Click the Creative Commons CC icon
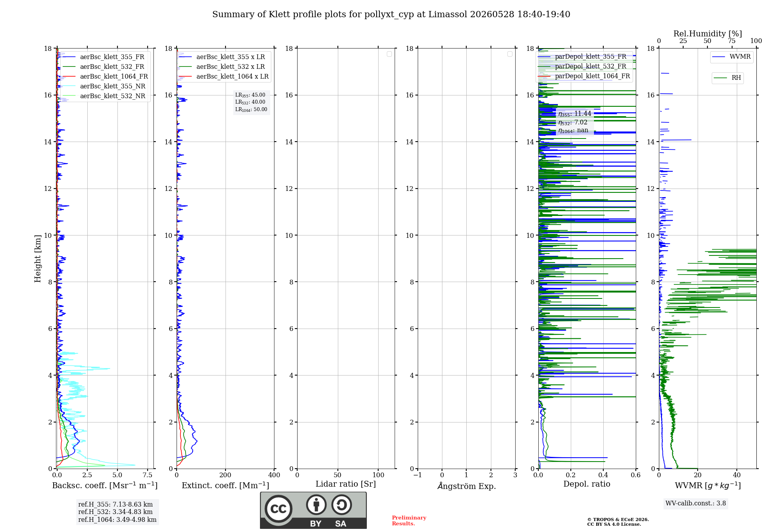Screen dimensions: 783x532 [x=278, y=509]
